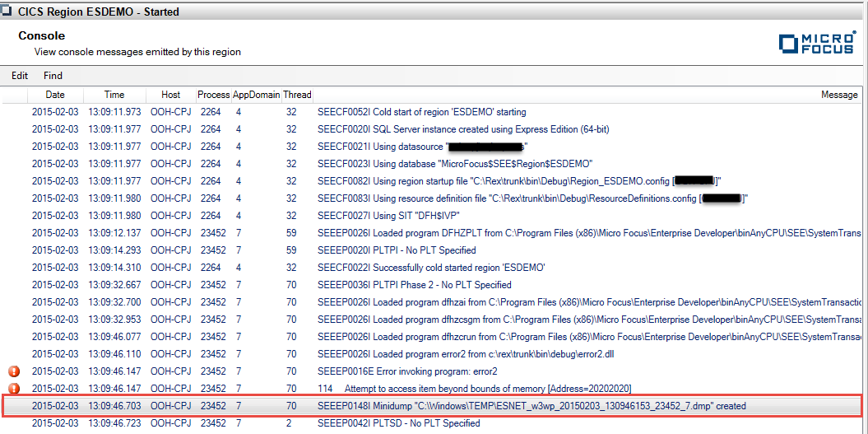The image size is (868, 434).
Task: Click the Micro Focus logo
Action: click(816, 44)
